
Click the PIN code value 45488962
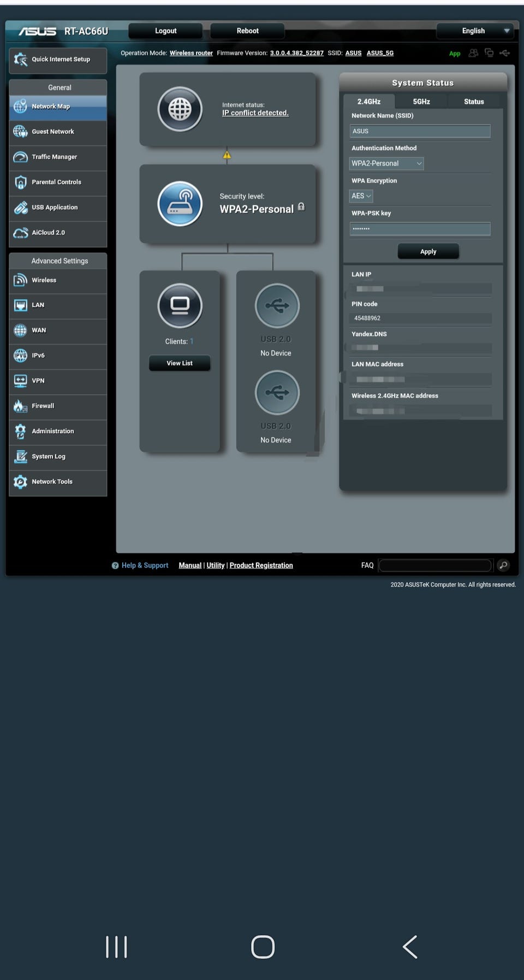coord(367,318)
